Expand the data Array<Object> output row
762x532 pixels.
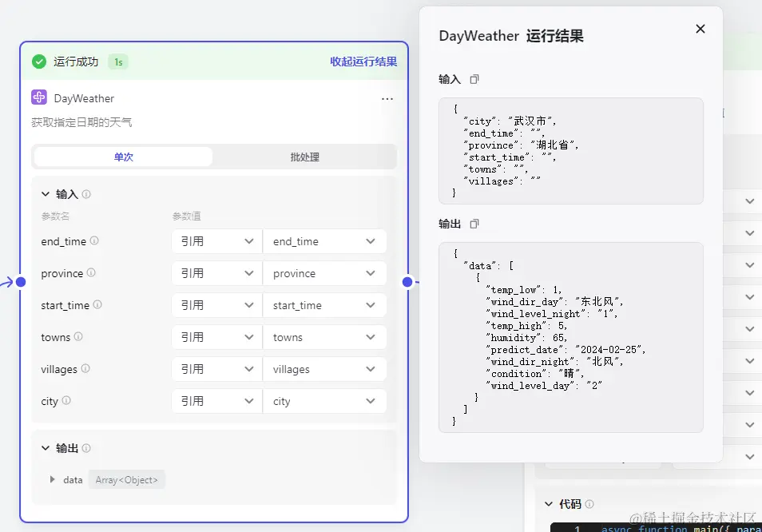click(x=53, y=479)
